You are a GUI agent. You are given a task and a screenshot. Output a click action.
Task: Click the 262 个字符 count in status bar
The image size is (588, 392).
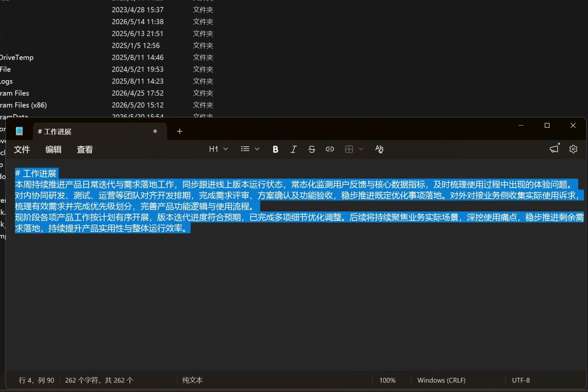click(x=99, y=380)
